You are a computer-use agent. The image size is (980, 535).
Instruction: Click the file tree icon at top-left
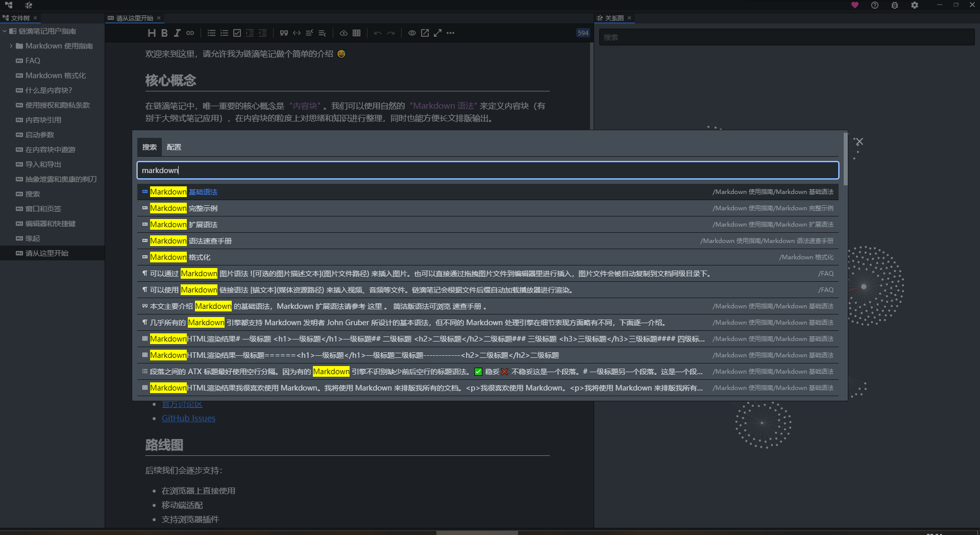pos(9,5)
